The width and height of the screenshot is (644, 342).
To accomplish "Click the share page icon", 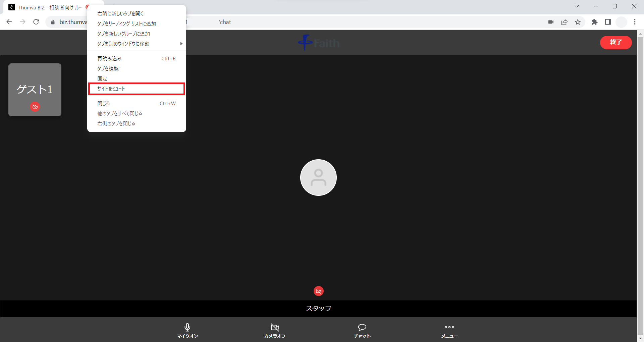I will (564, 22).
